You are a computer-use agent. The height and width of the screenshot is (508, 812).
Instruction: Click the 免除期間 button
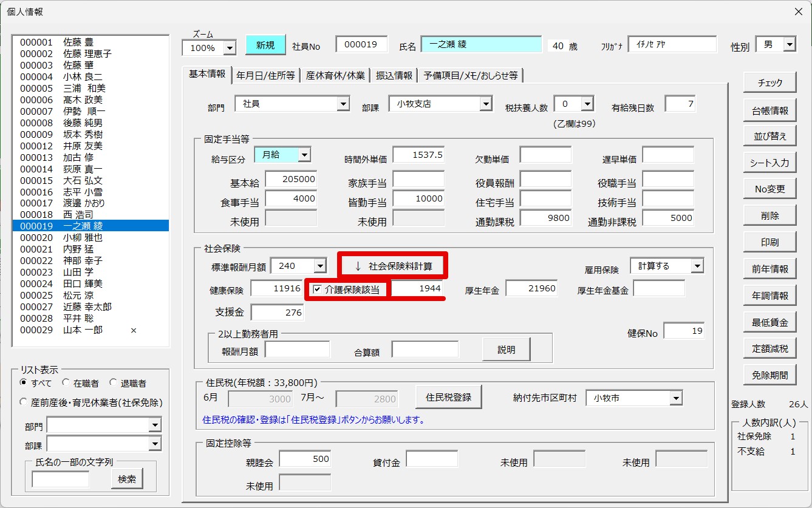(770, 375)
